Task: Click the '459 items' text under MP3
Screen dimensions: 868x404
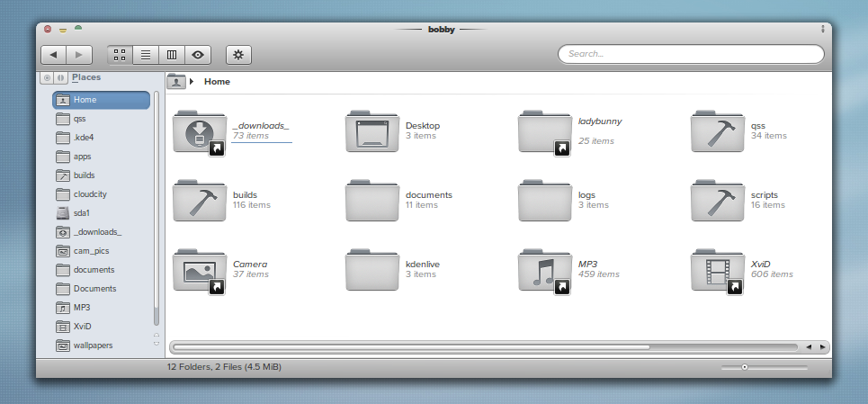Action: tap(599, 274)
